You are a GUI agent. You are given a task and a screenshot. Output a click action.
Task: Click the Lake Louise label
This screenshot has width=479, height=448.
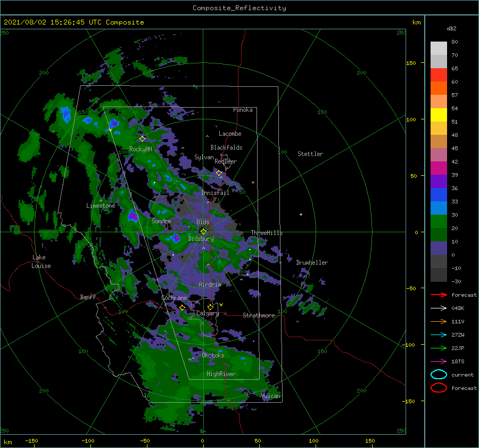[x=41, y=262]
